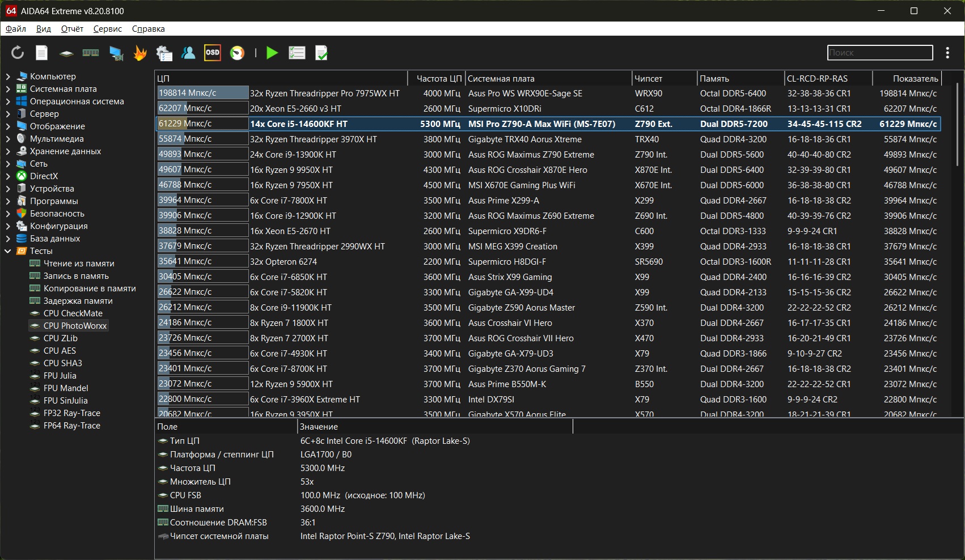This screenshot has height=560, width=965.
Task: Click the page with green checkmark icon
Action: 321,53
